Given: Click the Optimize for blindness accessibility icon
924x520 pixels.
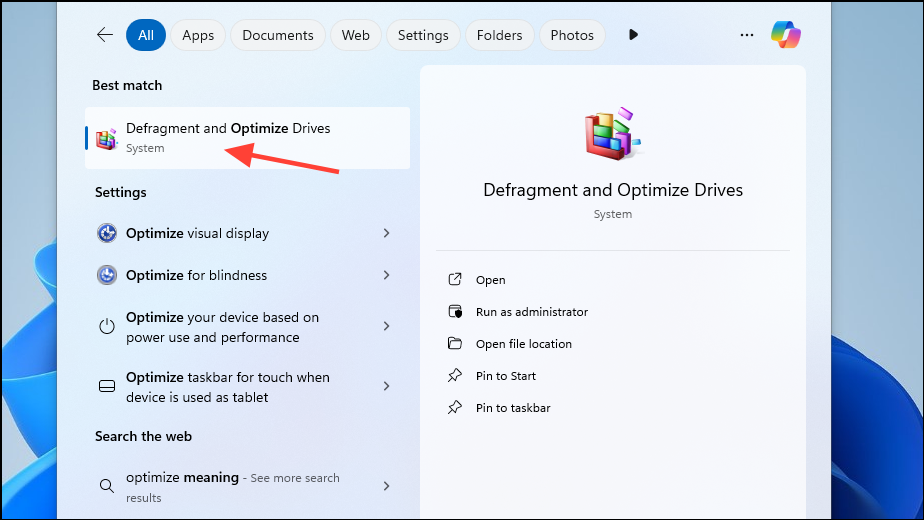Looking at the screenshot, I should pos(107,275).
